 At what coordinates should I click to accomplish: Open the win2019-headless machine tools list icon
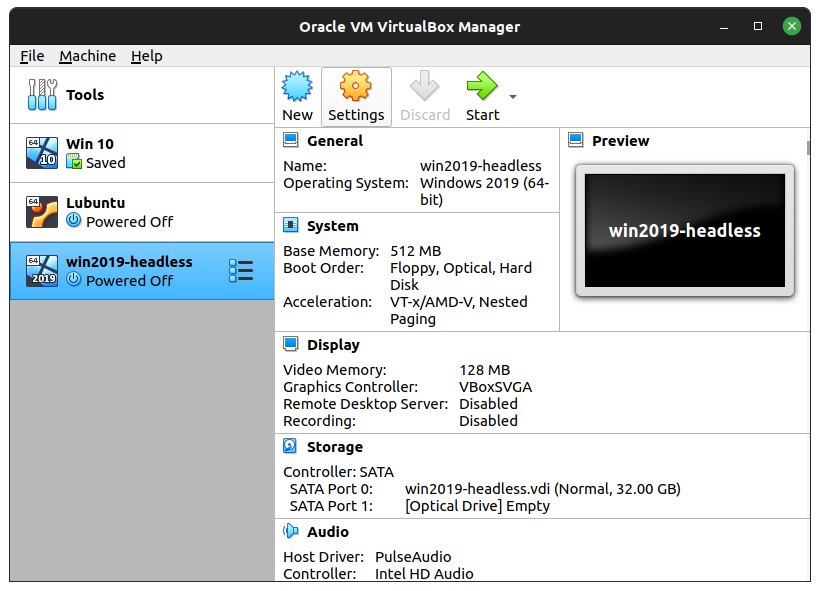point(241,271)
